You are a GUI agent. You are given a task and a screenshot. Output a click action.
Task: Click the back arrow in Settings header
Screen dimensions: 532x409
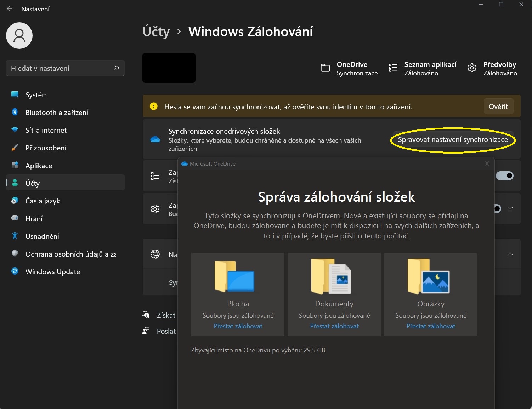tap(10, 9)
